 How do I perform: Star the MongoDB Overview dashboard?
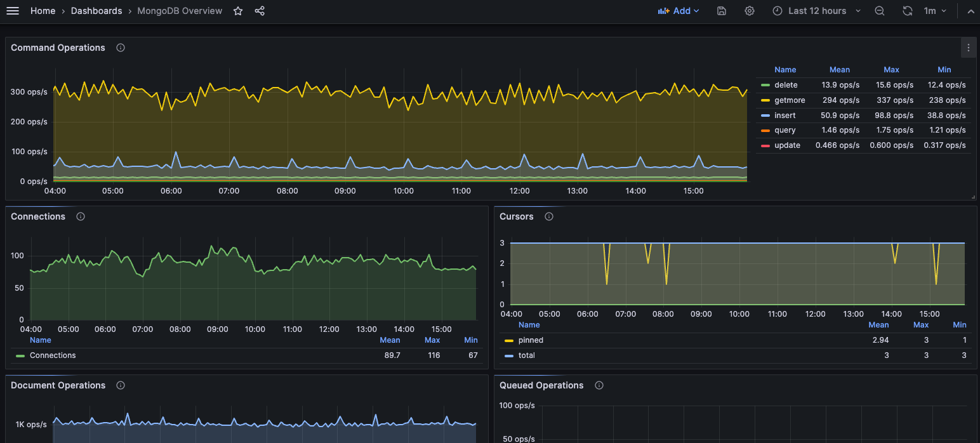[238, 11]
